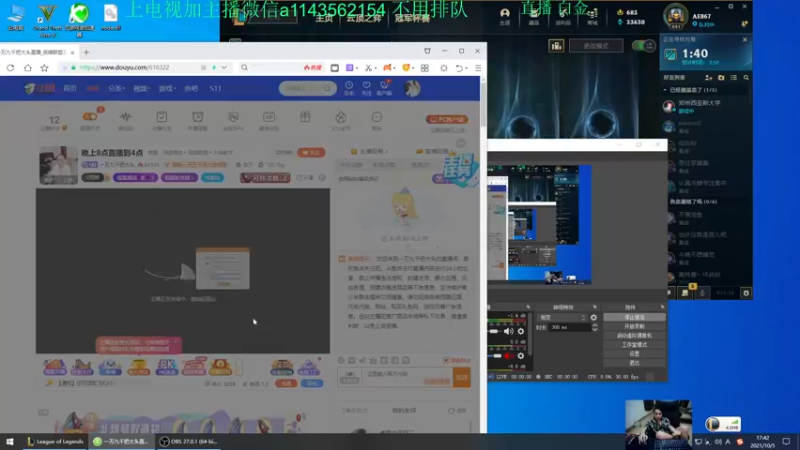Open Douyu flame icon in streamer toolbar
800x450 pixels.
(x=340, y=117)
